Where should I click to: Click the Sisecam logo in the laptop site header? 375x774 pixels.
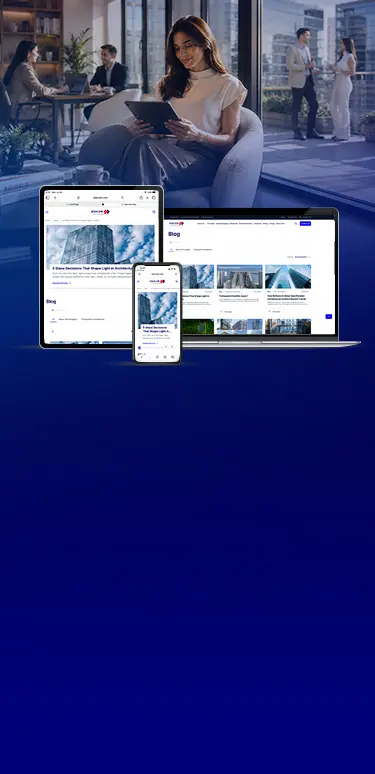pos(176,224)
